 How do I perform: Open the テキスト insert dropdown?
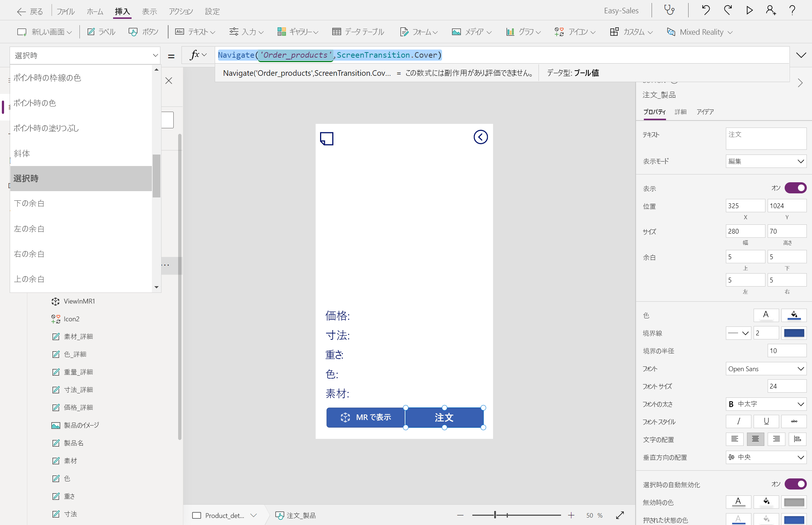(x=195, y=32)
